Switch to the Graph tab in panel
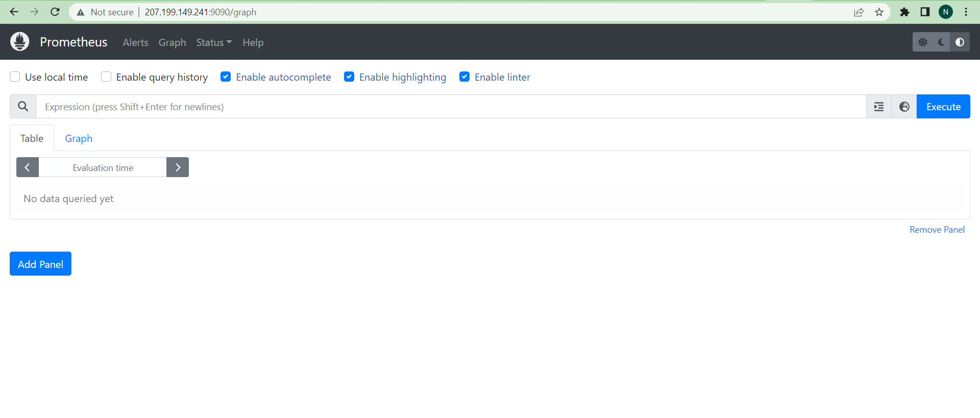 (79, 138)
